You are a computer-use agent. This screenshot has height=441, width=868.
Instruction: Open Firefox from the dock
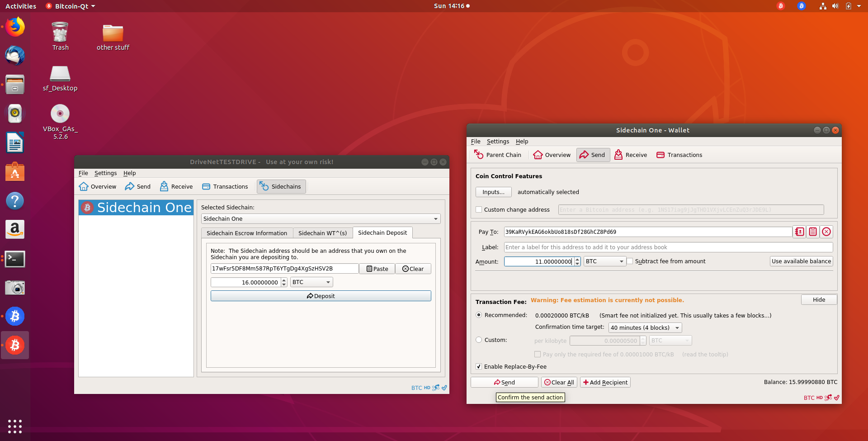(15, 27)
